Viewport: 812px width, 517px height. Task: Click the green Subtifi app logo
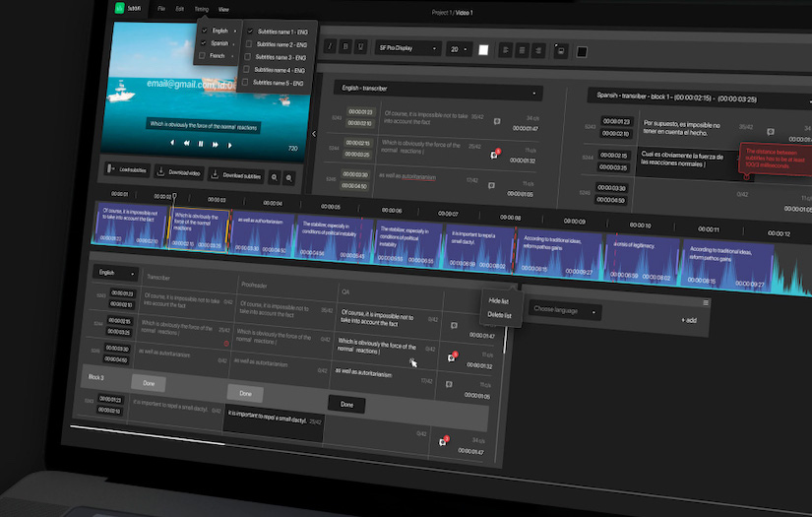pyautogui.click(x=120, y=8)
